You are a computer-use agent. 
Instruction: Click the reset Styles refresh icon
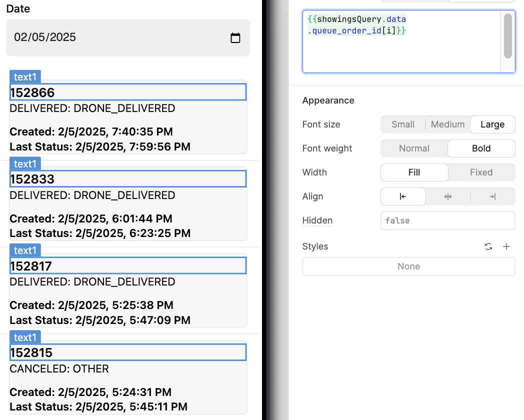pyautogui.click(x=488, y=246)
